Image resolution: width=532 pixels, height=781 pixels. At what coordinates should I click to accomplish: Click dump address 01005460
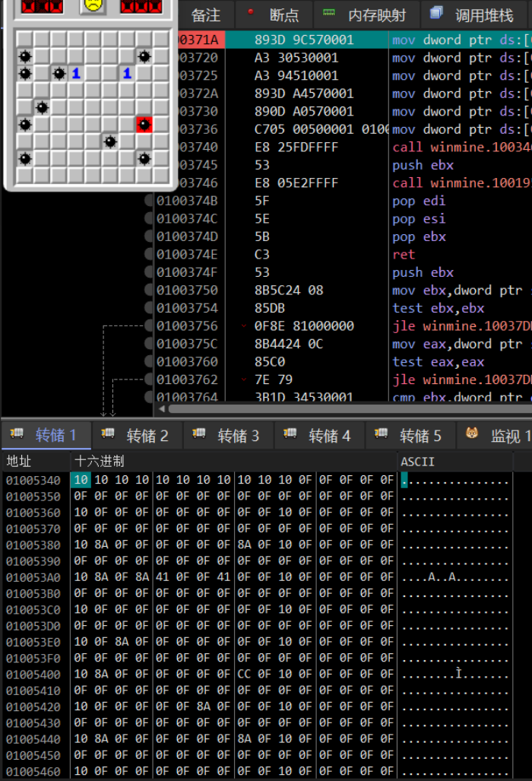[33, 772]
